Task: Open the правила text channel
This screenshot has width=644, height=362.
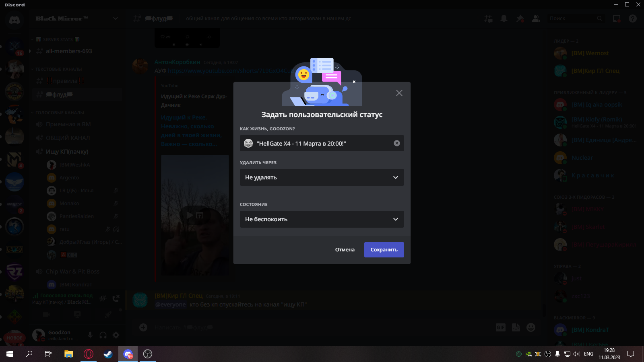Action: coord(77,81)
